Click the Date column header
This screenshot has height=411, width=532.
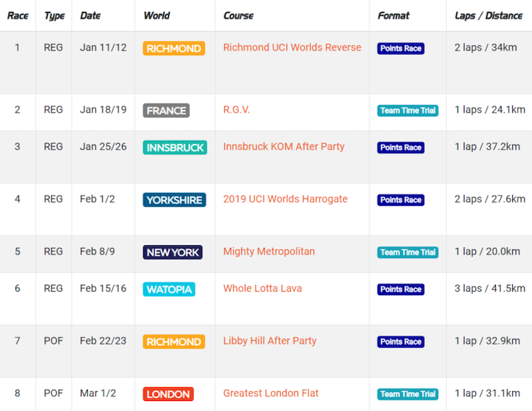[x=90, y=16]
